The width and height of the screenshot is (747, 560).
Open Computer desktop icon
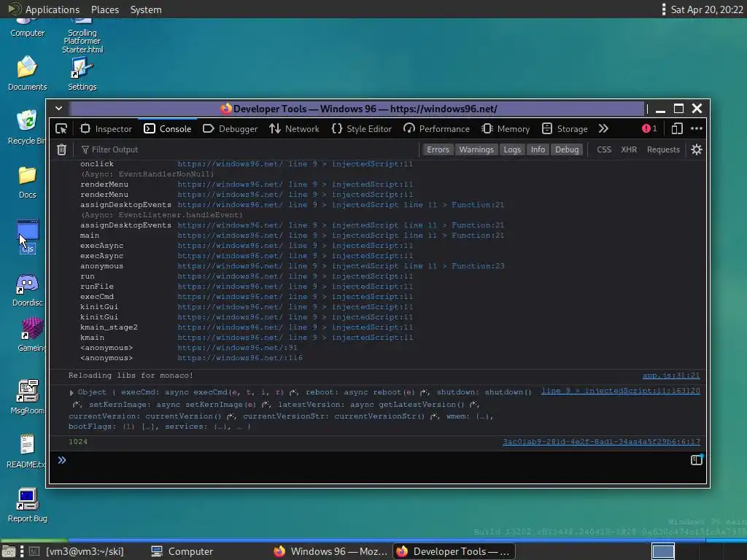tap(27, 27)
